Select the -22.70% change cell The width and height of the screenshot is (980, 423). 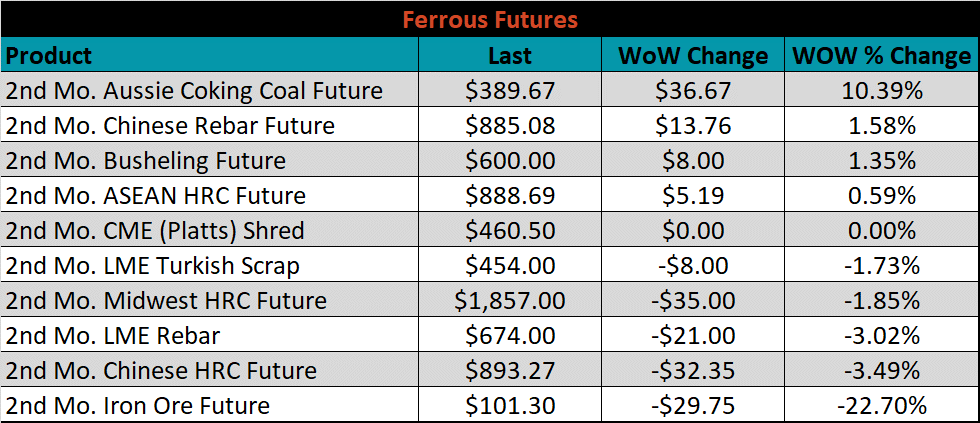[882, 405]
